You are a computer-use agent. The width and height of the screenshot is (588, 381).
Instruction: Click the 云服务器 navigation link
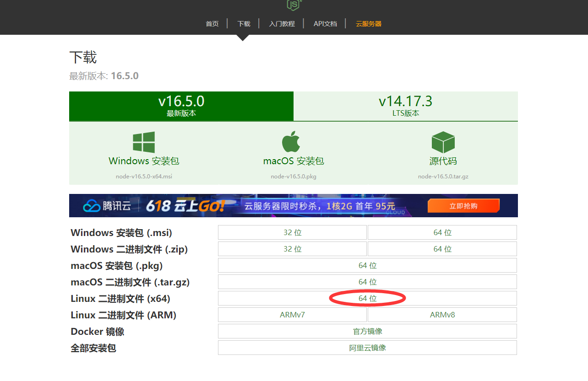click(x=369, y=23)
